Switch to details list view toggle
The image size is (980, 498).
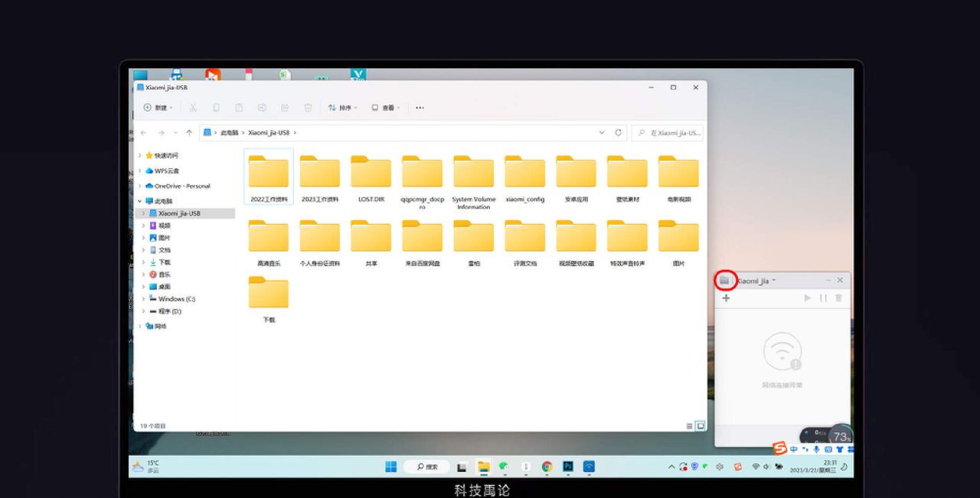coord(690,426)
